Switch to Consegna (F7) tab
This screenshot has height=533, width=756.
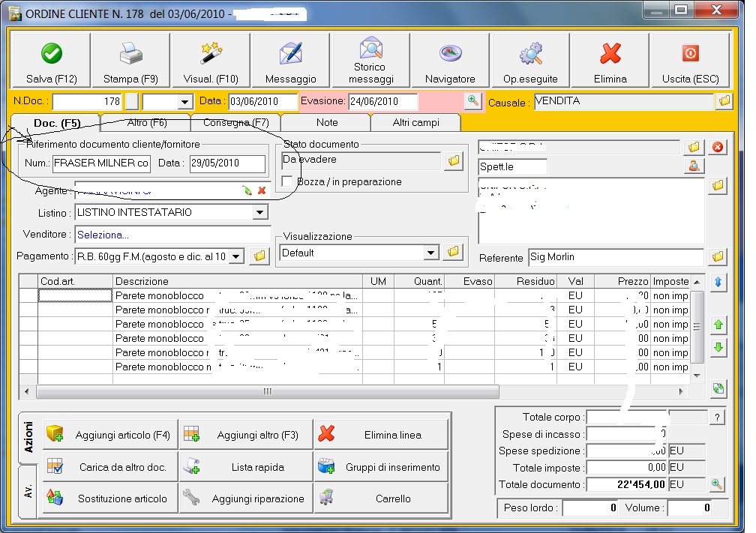pos(235,122)
